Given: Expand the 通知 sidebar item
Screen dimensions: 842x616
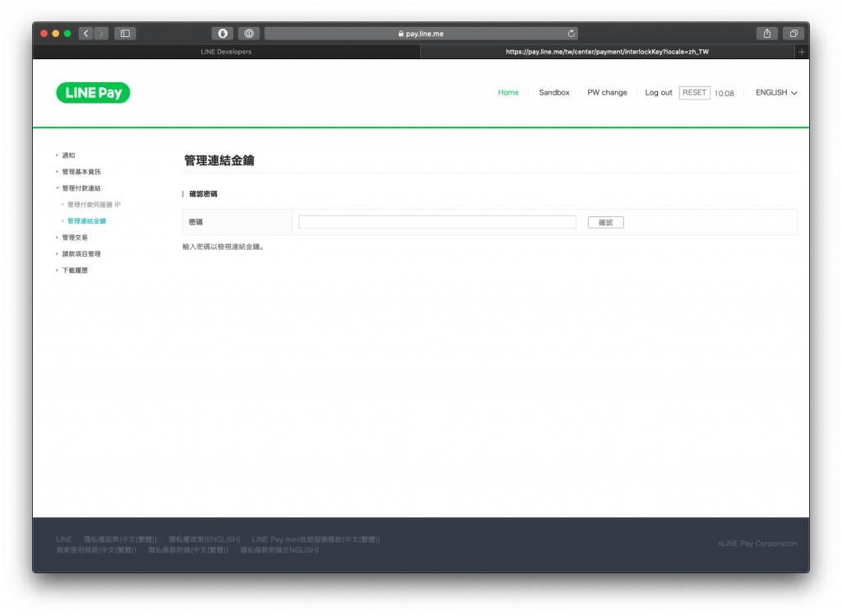Looking at the screenshot, I should [x=68, y=155].
